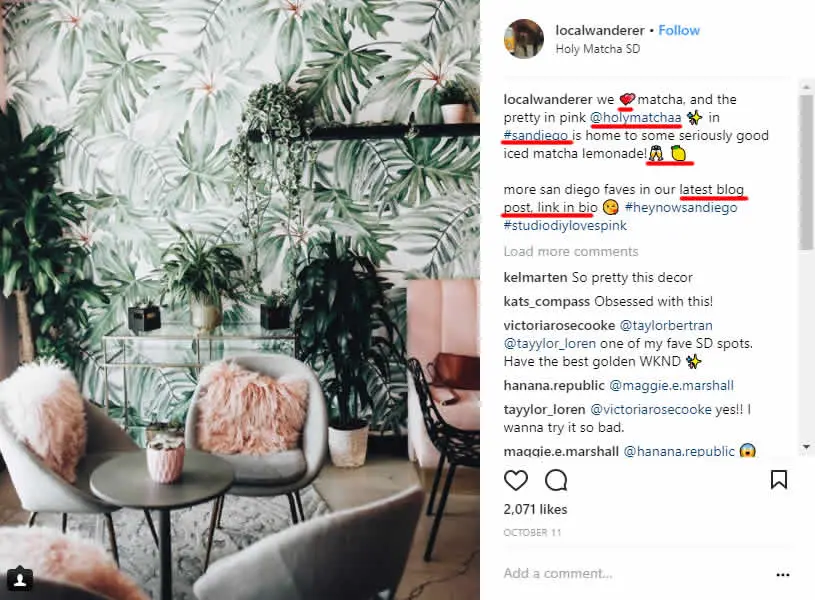The height and width of the screenshot is (600, 815).
Task: Expand Load more comments
Action: coord(570,252)
